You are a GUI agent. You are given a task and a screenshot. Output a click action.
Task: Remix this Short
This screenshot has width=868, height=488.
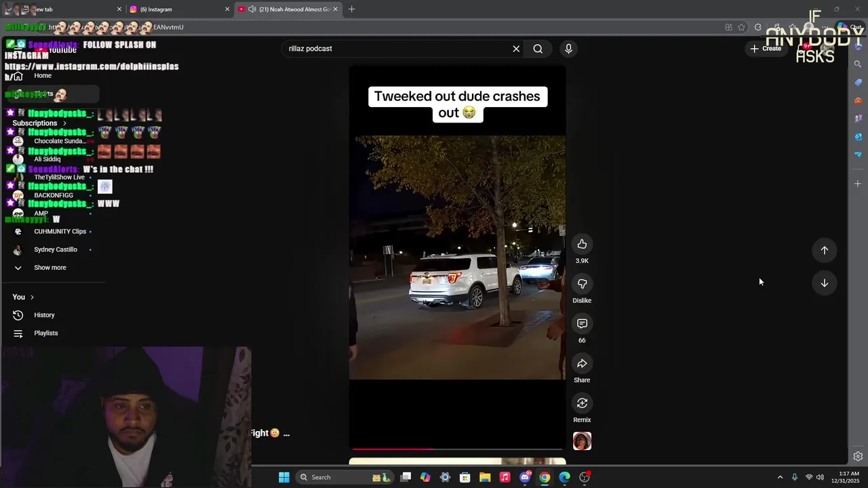(582, 403)
